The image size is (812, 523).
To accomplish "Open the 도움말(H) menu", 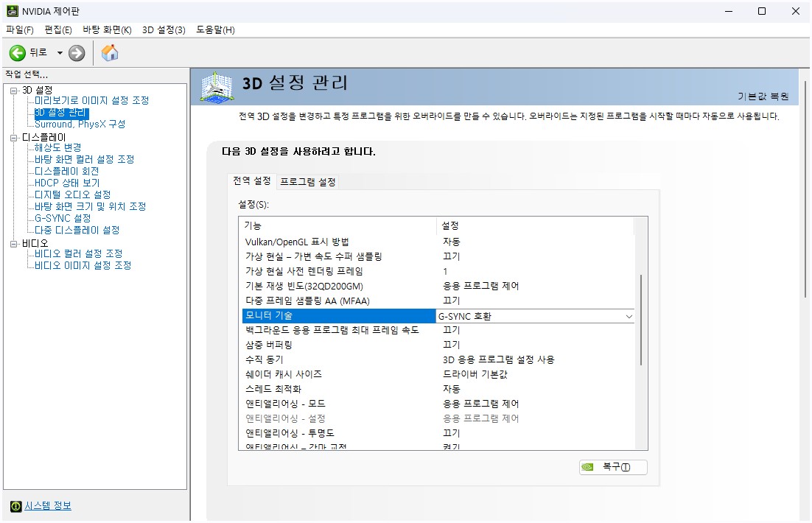I will tap(215, 30).
